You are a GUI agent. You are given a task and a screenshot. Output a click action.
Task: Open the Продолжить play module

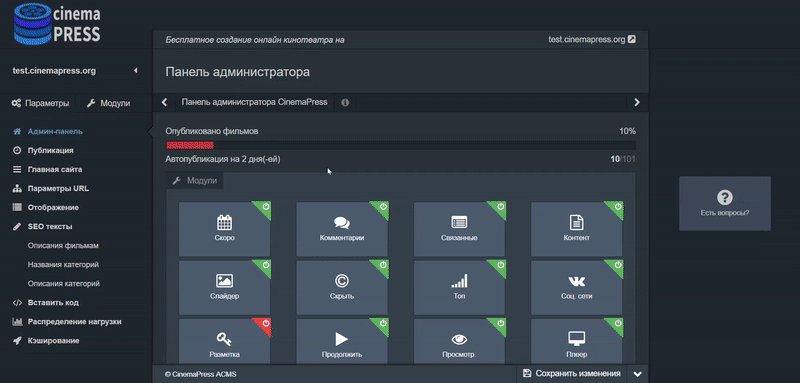(342, 341)
